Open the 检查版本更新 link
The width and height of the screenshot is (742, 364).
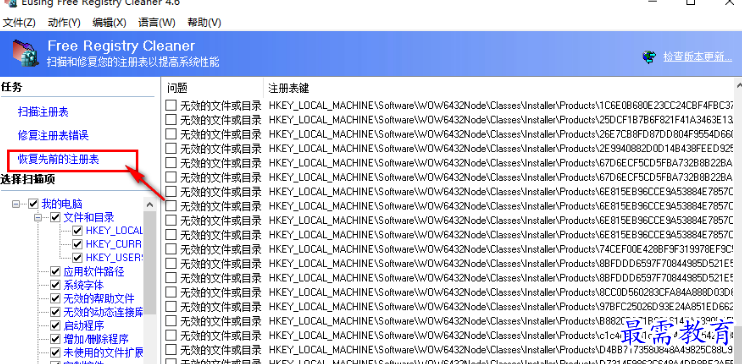click(697, 57)
